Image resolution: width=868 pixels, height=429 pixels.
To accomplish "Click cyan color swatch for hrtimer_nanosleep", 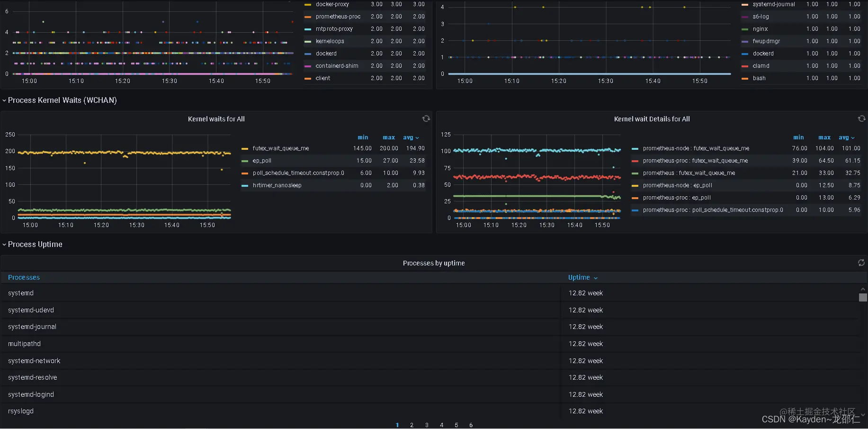I will (245, 186).
